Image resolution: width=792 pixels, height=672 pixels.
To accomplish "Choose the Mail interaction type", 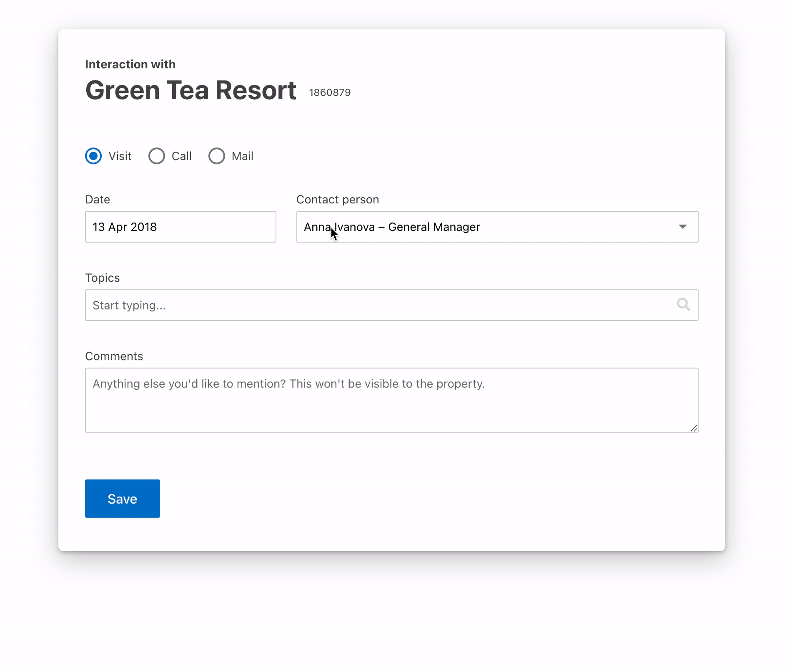I will click(217, 156).
